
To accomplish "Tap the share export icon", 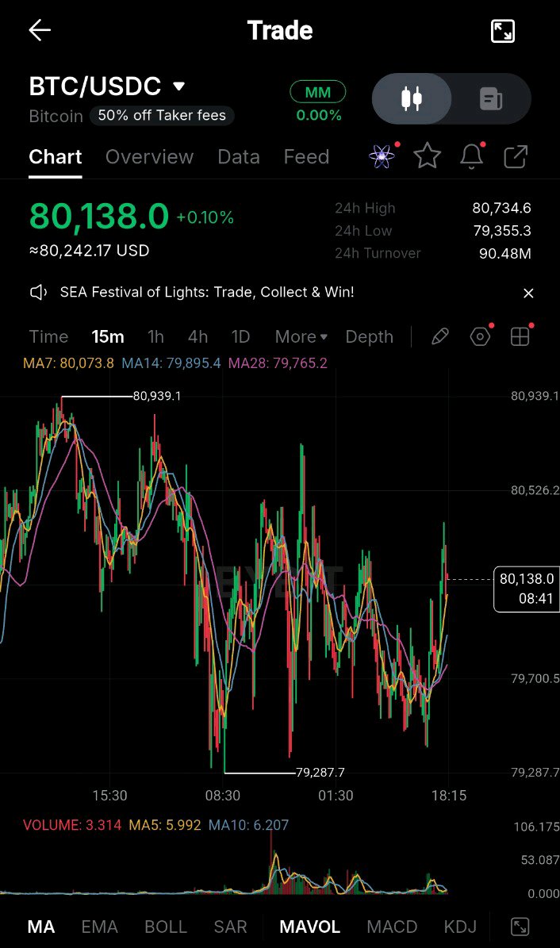I will coord(516,156).
